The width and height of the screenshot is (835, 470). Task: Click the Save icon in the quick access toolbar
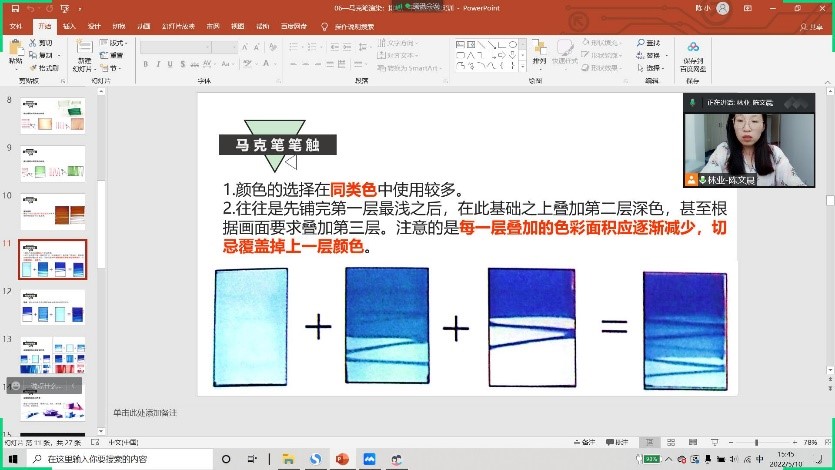click(15, 8)
